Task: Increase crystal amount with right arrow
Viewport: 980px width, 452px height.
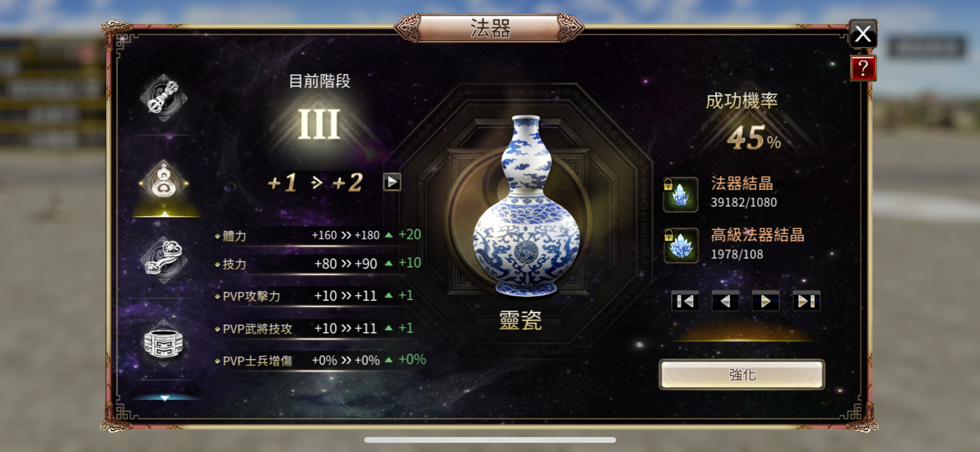Action: (x=766, y=301)
